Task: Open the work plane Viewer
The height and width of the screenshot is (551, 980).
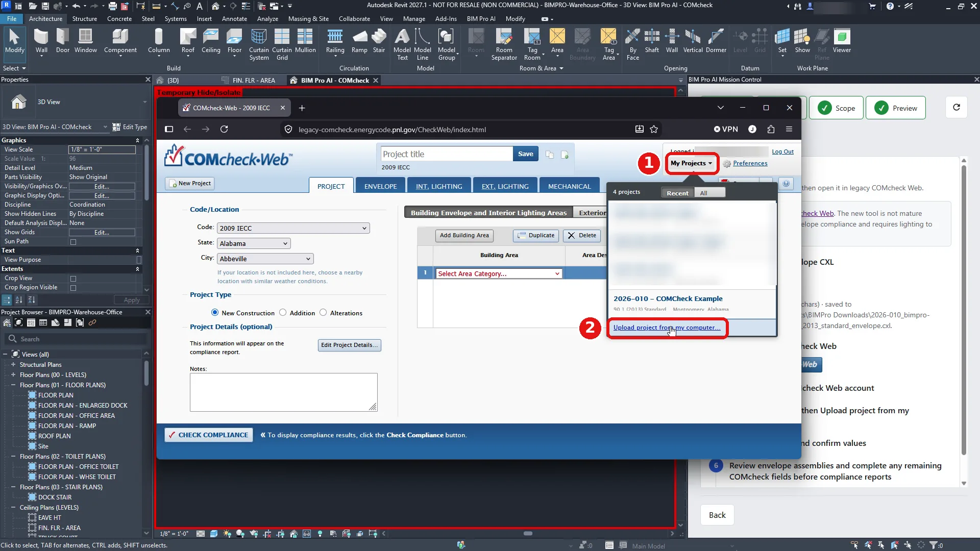Action: point(842,41)
